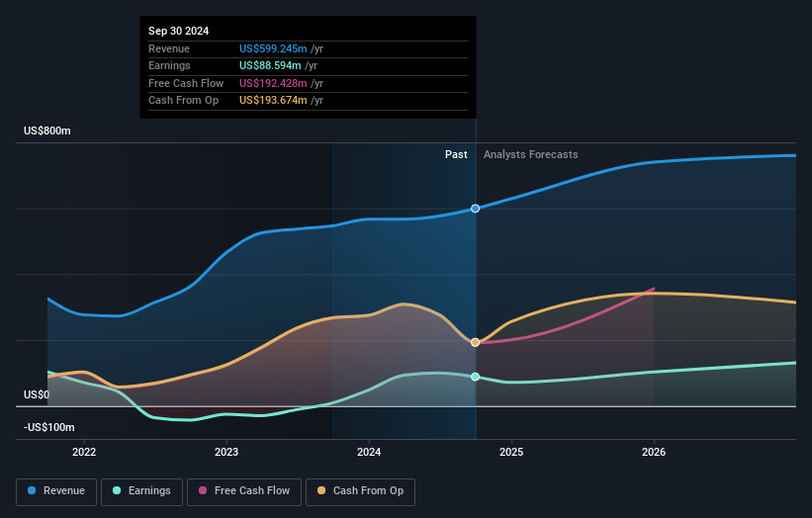
Task: Click the Past label on chart
Action: pyautogui.click(x=456, y=154)
